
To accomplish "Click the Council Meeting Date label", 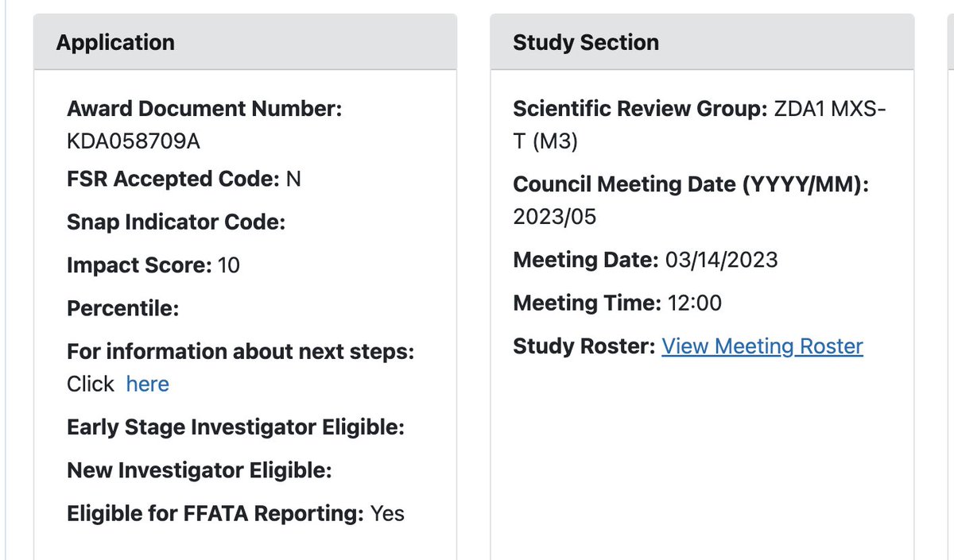I will (x=692, y=184).
